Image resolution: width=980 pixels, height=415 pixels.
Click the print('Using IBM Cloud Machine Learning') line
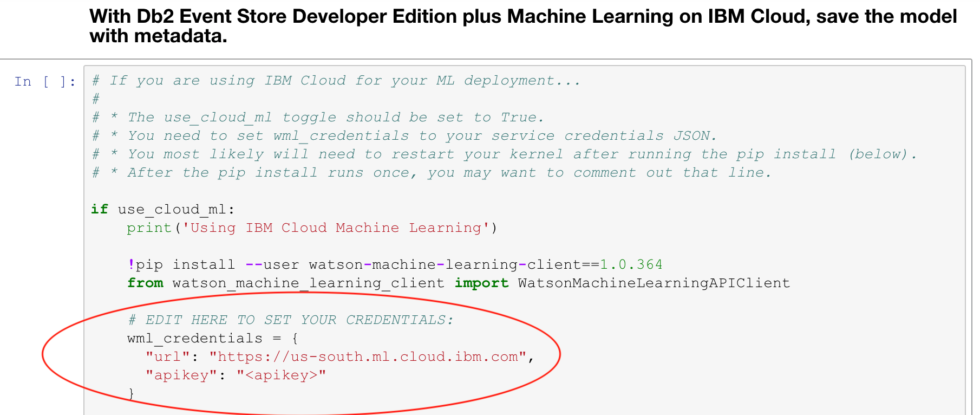tap(312, 228)
